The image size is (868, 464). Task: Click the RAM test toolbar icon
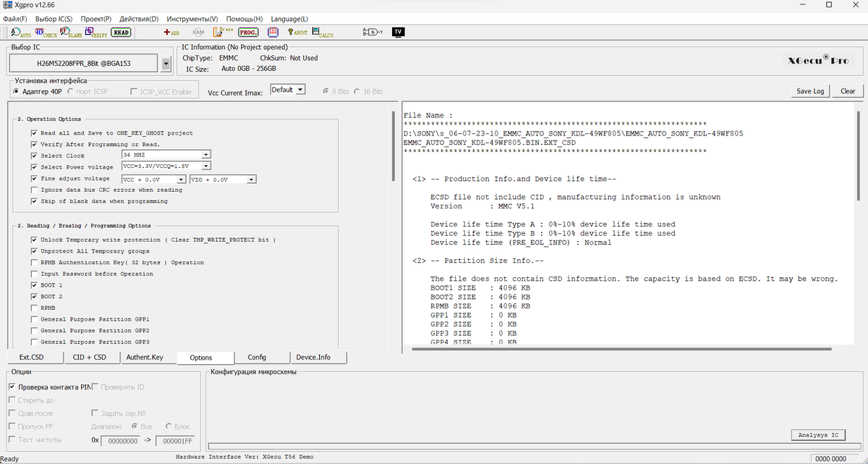197,32
